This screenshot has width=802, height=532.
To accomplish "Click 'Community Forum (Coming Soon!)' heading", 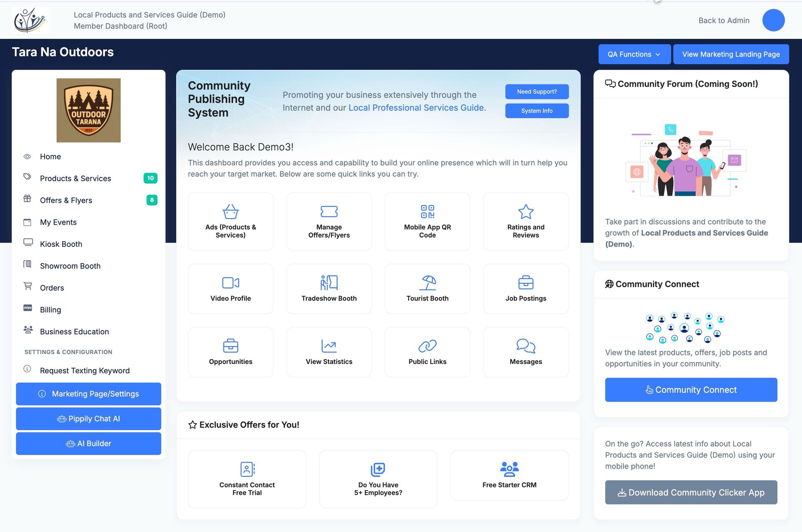I will [688, 84].
